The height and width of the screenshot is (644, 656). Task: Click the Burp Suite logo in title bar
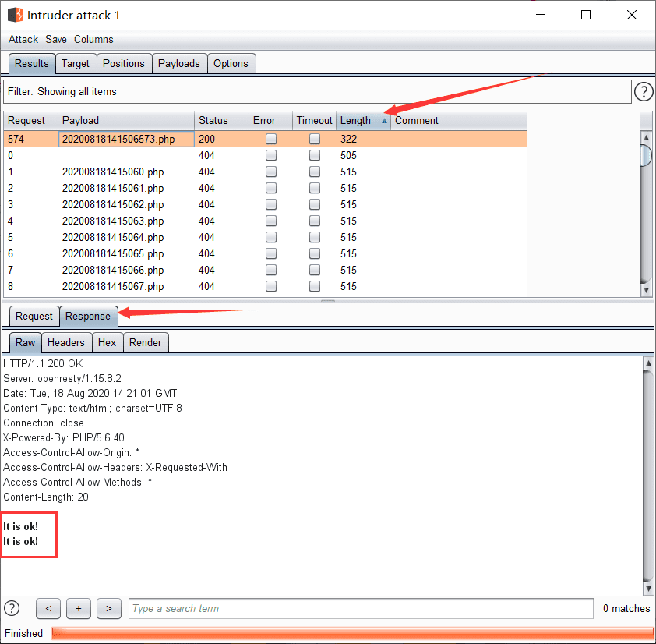point(15,15)
